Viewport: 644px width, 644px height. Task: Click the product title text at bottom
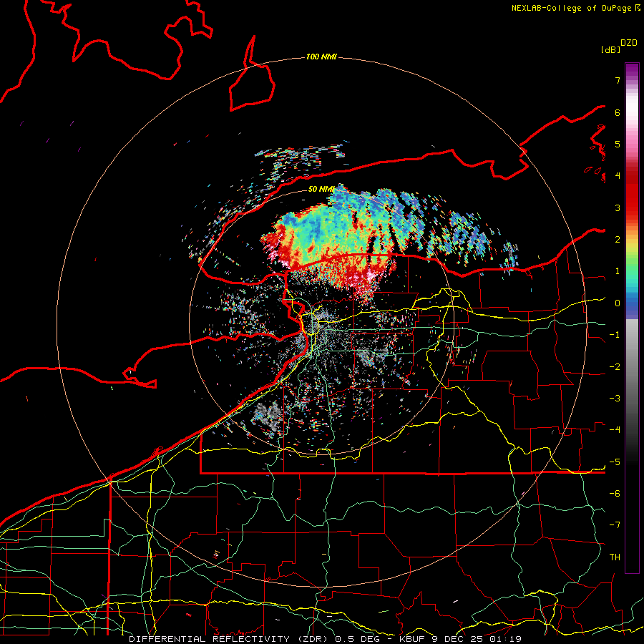(326, 639)
